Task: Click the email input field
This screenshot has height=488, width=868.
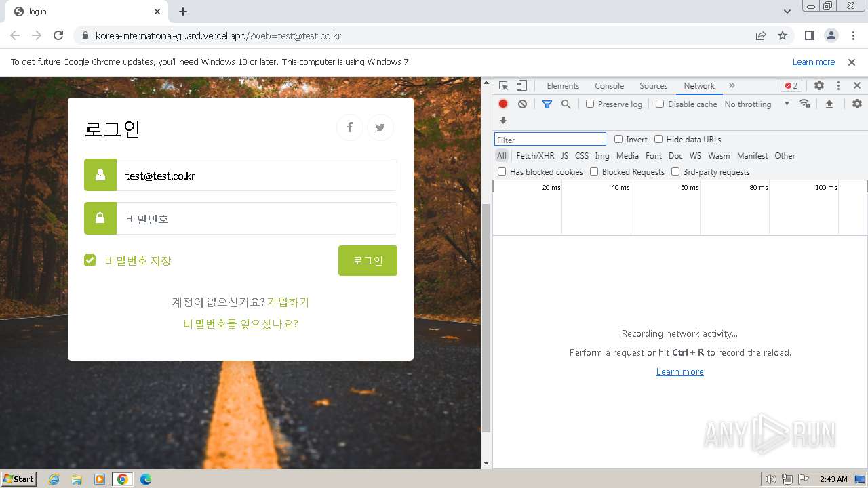Action: click(257, 175)
